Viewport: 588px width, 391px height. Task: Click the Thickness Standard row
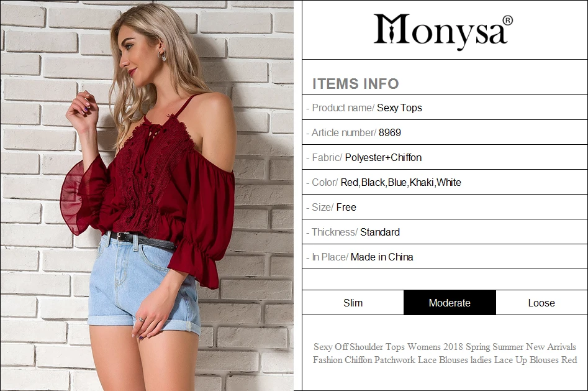pyautogui.click(x=445, y=232)
